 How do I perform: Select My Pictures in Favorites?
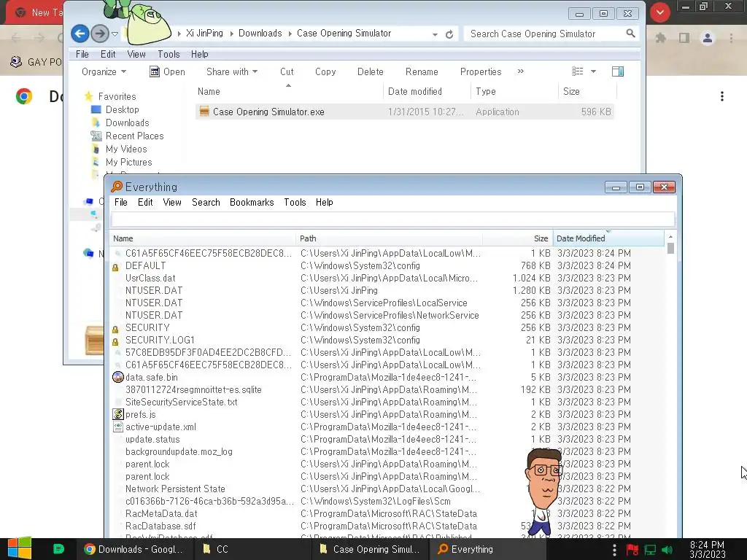pos(128,162)
